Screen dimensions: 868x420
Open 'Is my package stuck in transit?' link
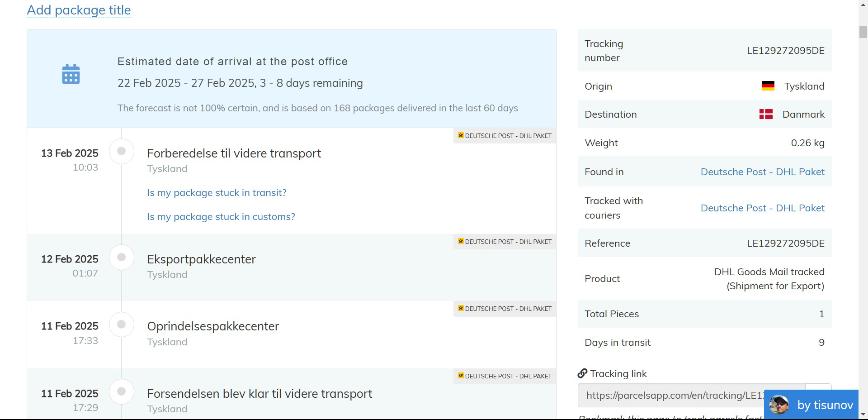217,193
